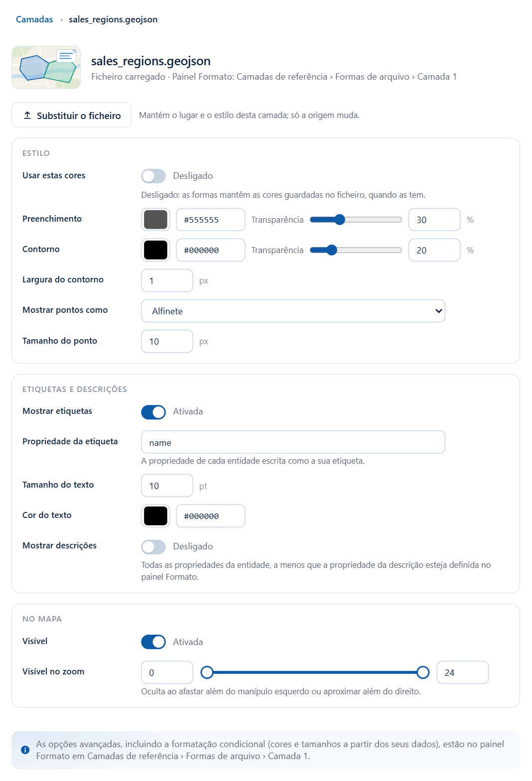Click the Contorno transparency slider handle
The image size is (532, 781).
pyautogui.click(x=332, y=250)
